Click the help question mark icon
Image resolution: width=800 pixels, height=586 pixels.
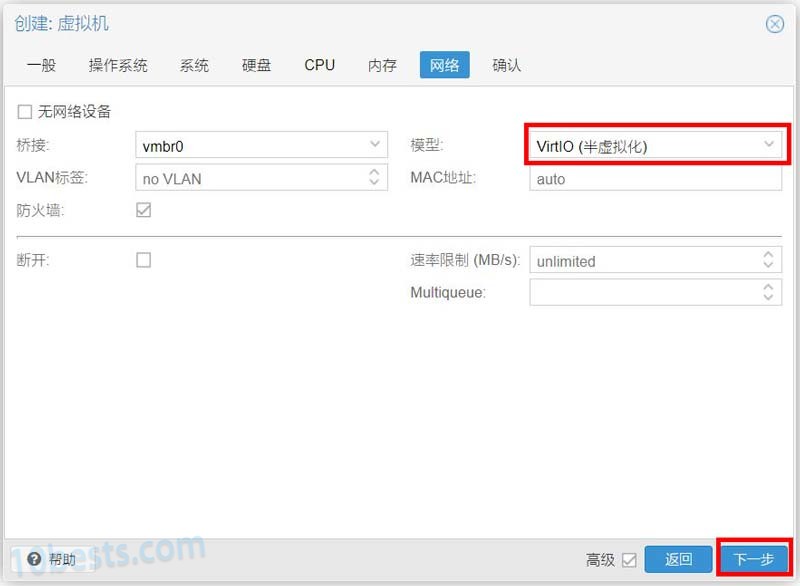34,559
